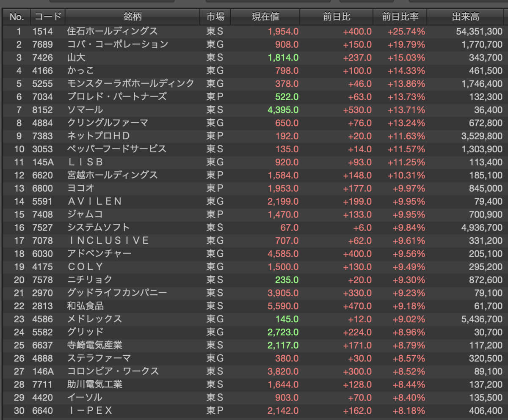Select 宮越ホールディングス stock name
Image resolution: width=508 pixels, height=420 pixels.
tap(113, 175)
